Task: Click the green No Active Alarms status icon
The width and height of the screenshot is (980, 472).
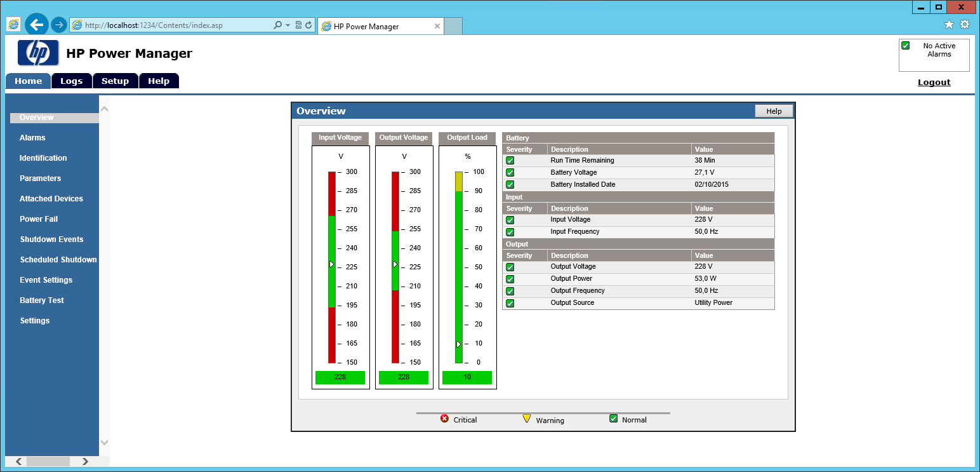Action: coord(906,46)
